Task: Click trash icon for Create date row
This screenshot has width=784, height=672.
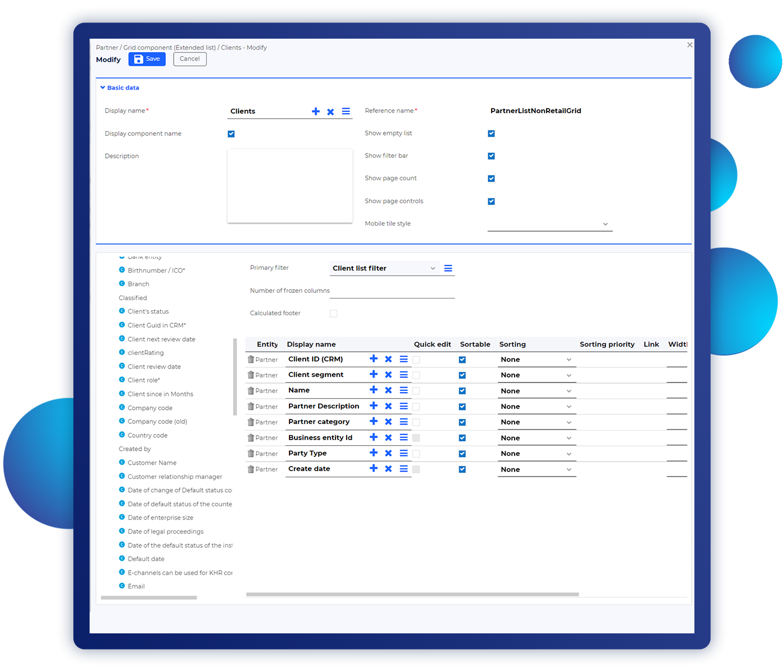Action: click(x=251, y=469)
